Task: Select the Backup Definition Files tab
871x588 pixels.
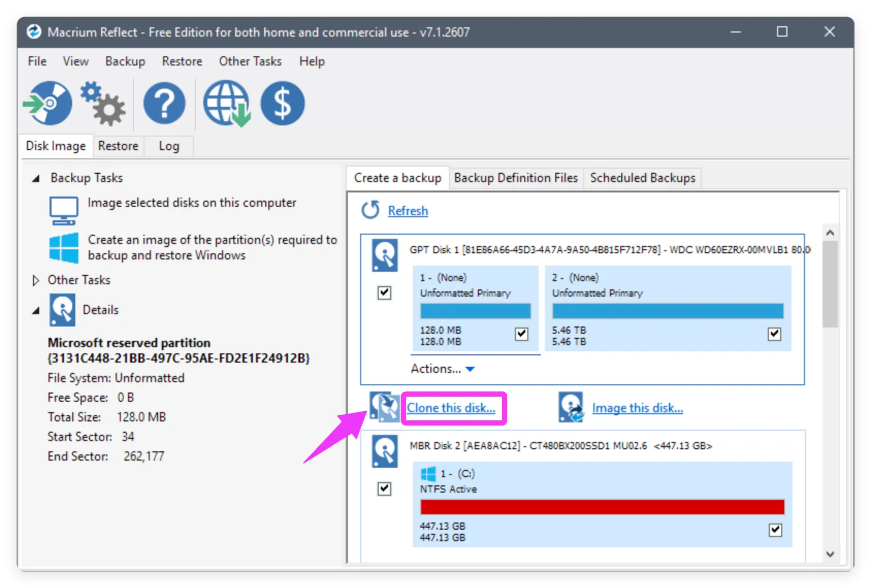Action: 516,178
